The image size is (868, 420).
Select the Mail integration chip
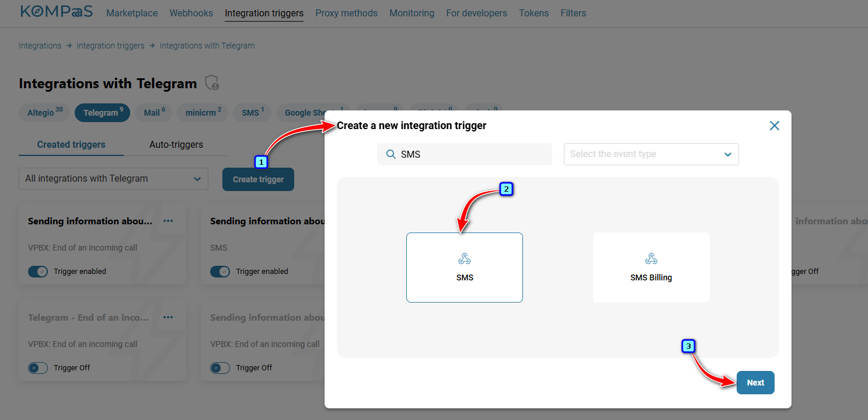(154, 113)
